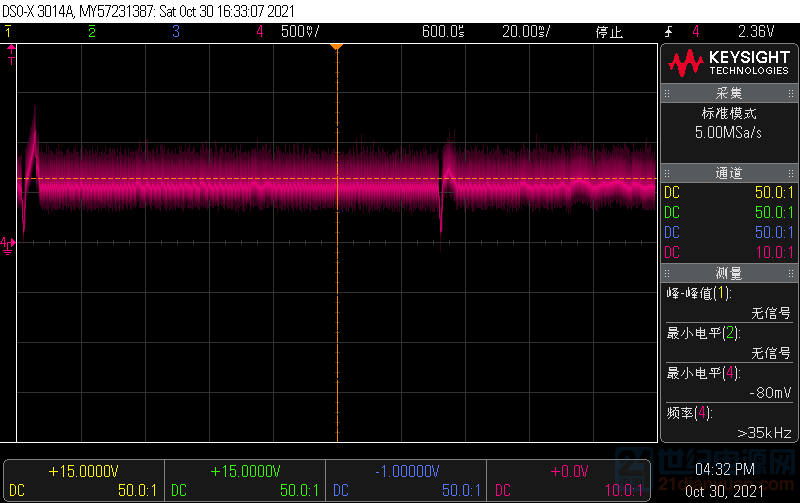
Task: Click the 停止 run status indicator
Action: (x=609, y=32)
